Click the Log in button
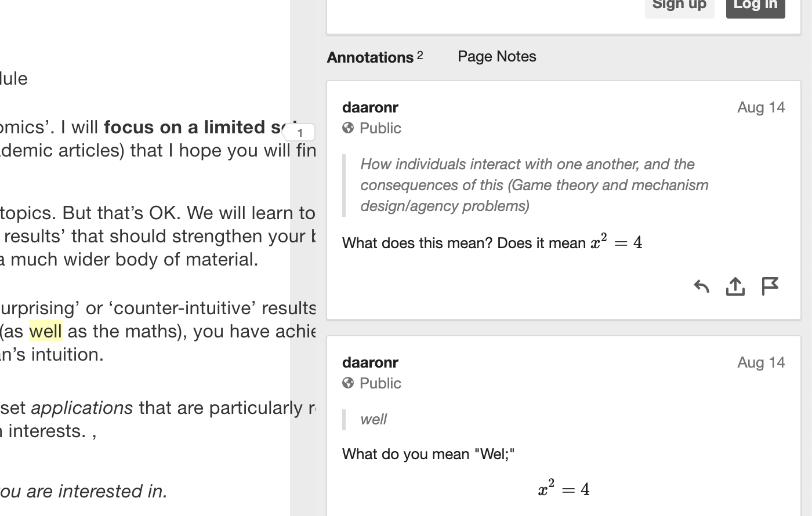 pos(756,6)
